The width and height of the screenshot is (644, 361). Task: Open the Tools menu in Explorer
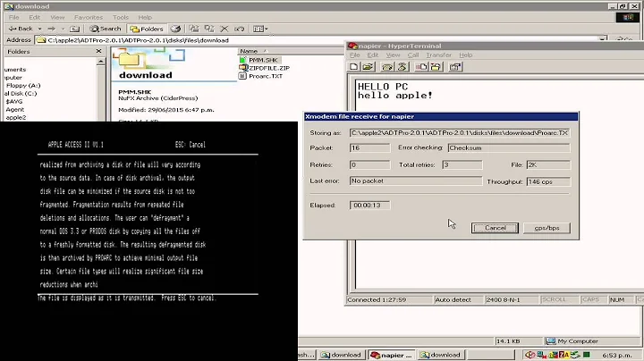pyautogui.click(x=121, y=17)
